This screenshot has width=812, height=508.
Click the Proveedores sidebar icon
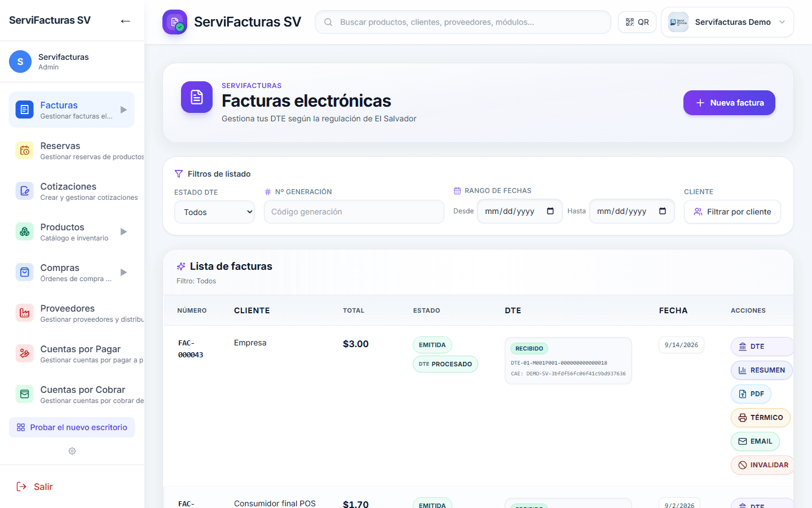(x=24, y=313)
